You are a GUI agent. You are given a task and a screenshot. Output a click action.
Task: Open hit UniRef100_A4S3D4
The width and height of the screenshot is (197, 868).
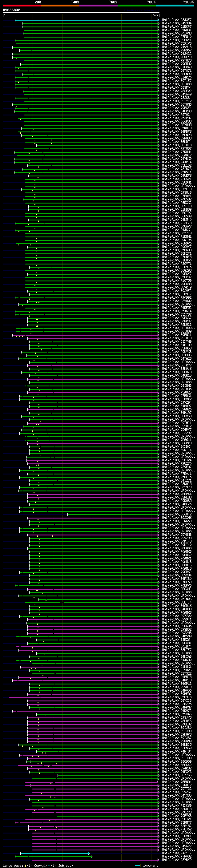176,23
